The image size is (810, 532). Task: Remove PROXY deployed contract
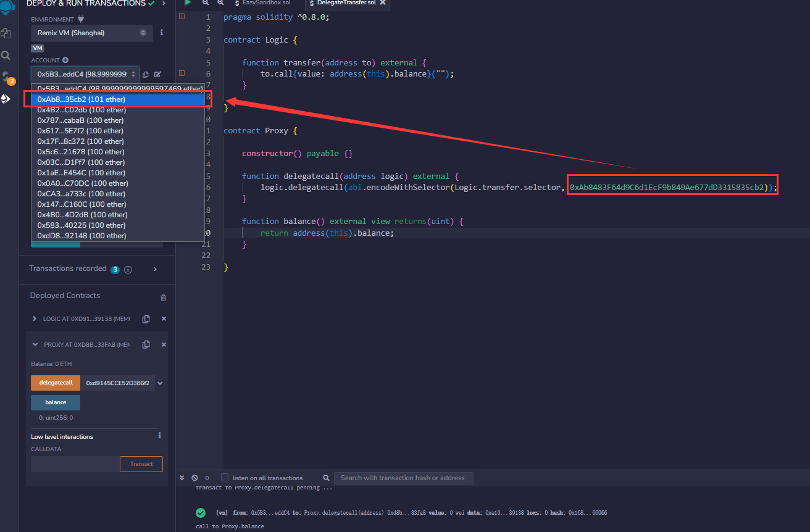click(x=164, y=344)
